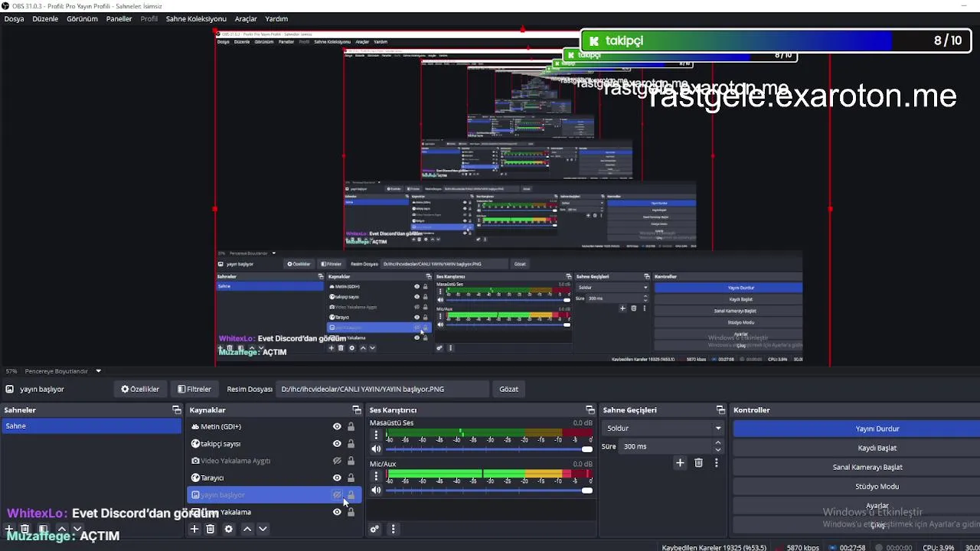Add a new source with the plus icon in Kaynaklar
This screenshot has height=551, width=980.
click(x=194, y=529)
